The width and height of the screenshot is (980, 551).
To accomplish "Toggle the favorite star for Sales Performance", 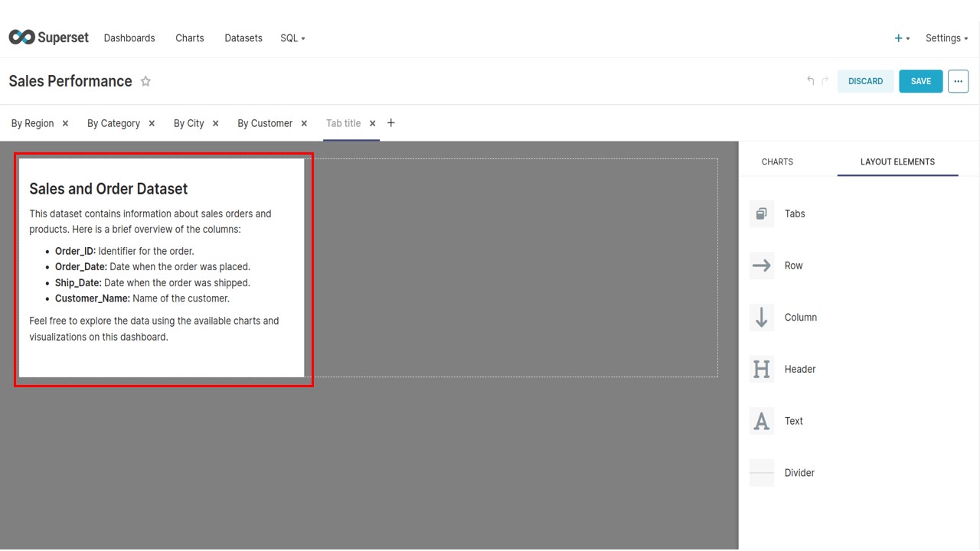I will point(145,81).
